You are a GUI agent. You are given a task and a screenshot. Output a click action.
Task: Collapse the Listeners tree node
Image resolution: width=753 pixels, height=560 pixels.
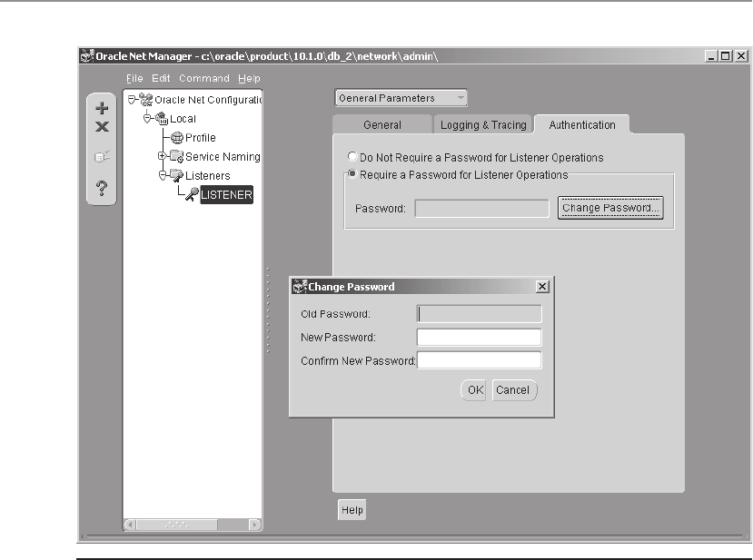pyautogui.click(x=163, y=175)
